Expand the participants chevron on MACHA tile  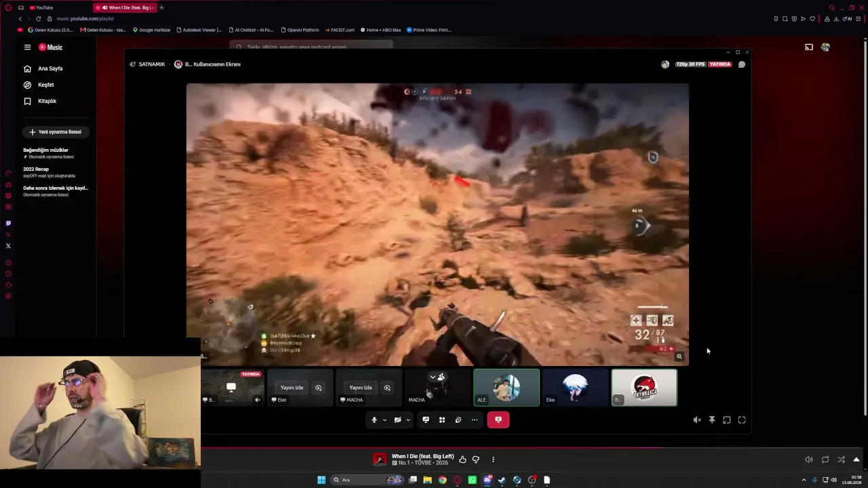[x=433, y=377]
